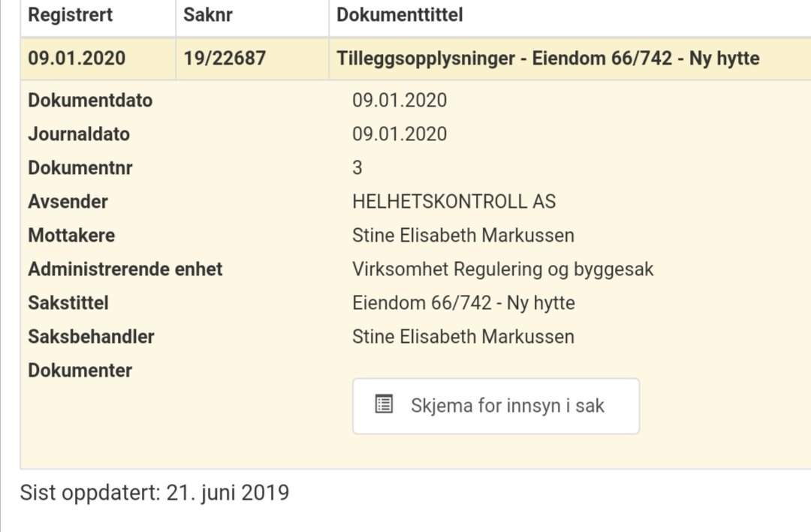The image size is (811, 532).
Task: Click recipient Stine Elisabeth Markussen under Mottakere
Action: (463, 236)
